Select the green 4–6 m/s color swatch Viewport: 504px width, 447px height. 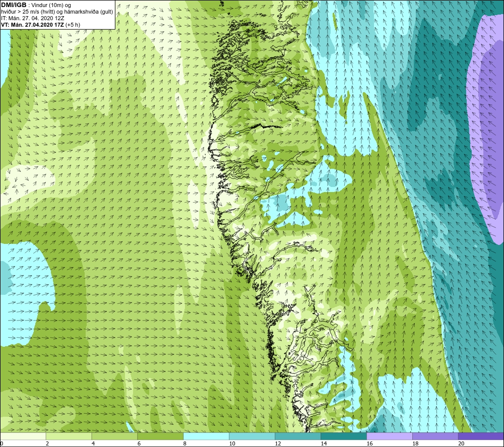(114, 436)
